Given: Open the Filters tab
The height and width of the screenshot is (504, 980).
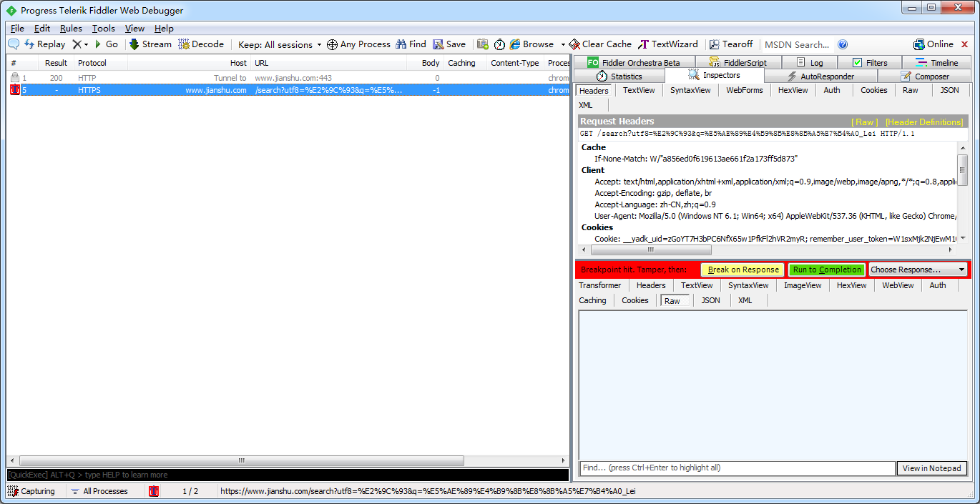Looking at the screenshot, I should 869,62.
